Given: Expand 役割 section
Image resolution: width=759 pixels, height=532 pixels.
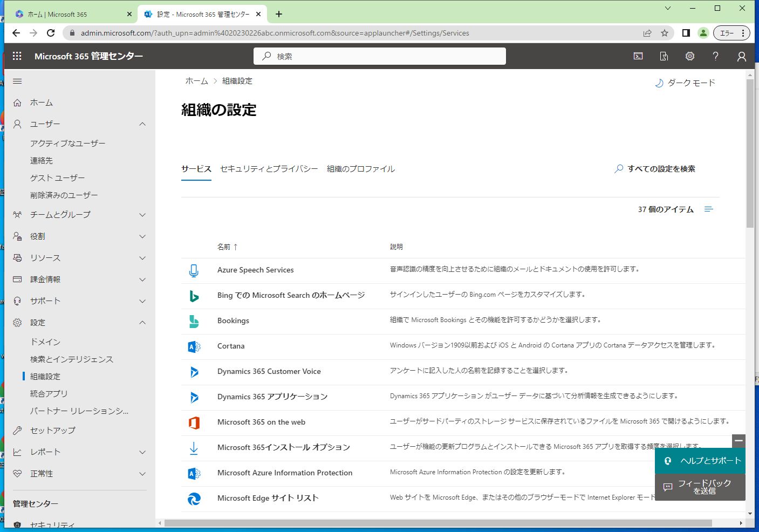Looking at the screenshot, I should 142,236.
